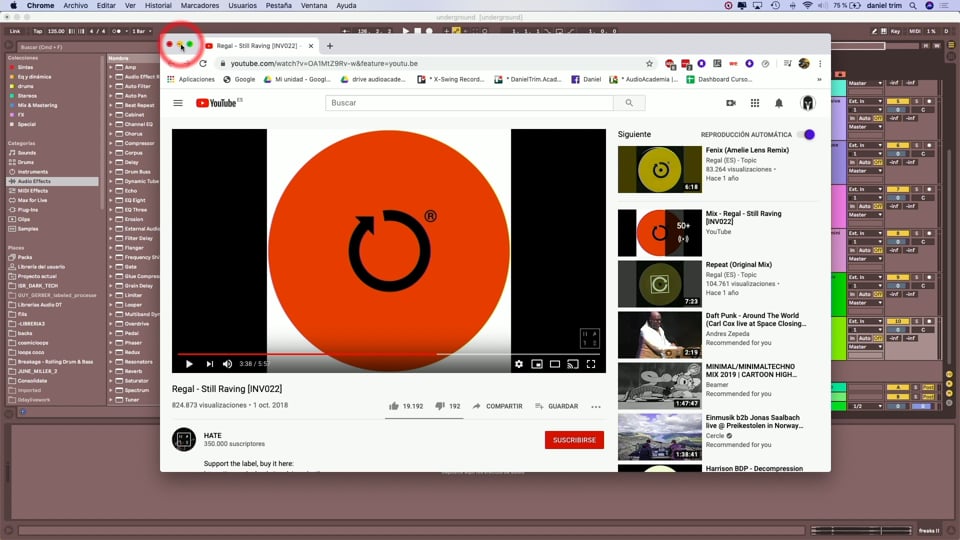Play the video in YouTube player
The image size is (960, 540).
pos(189,364)
